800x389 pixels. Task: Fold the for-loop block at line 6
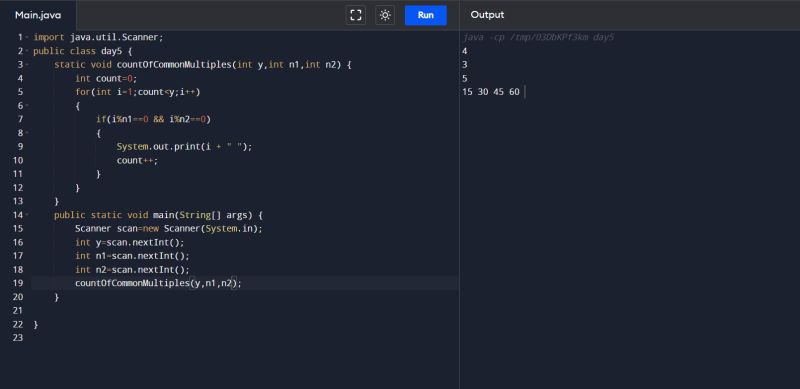point(27,106)
